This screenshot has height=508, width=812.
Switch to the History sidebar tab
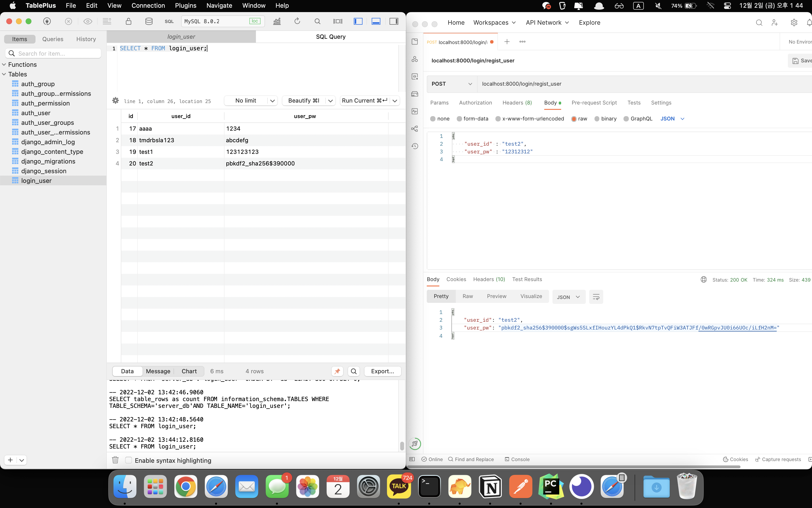tap(86, 39)
